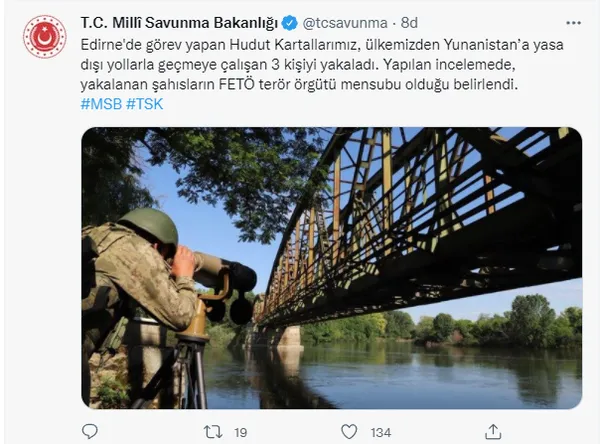Open tweet by clicking the 'Edirne'de görev yapan' line

point(322,45)
